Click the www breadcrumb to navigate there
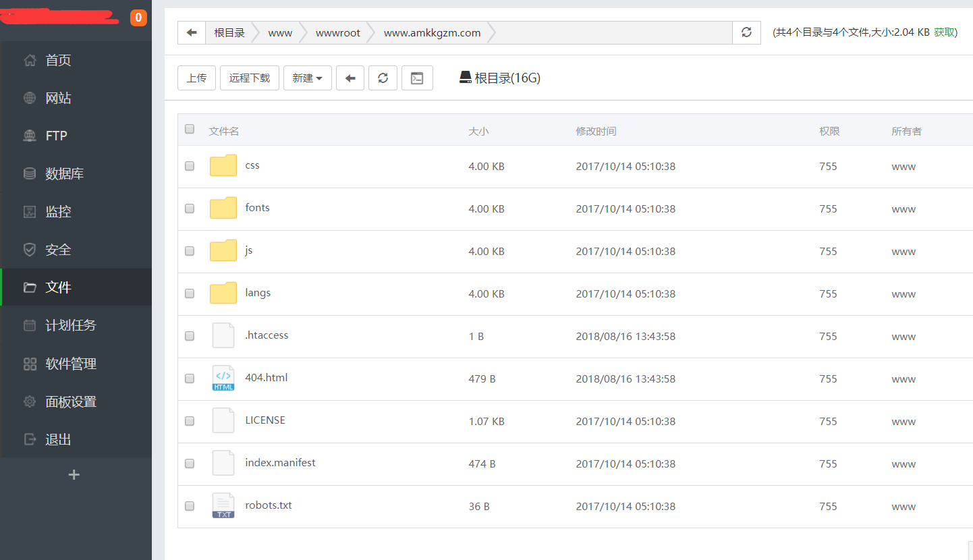Viewport: 973px width, 560px height. click(280, 32)
